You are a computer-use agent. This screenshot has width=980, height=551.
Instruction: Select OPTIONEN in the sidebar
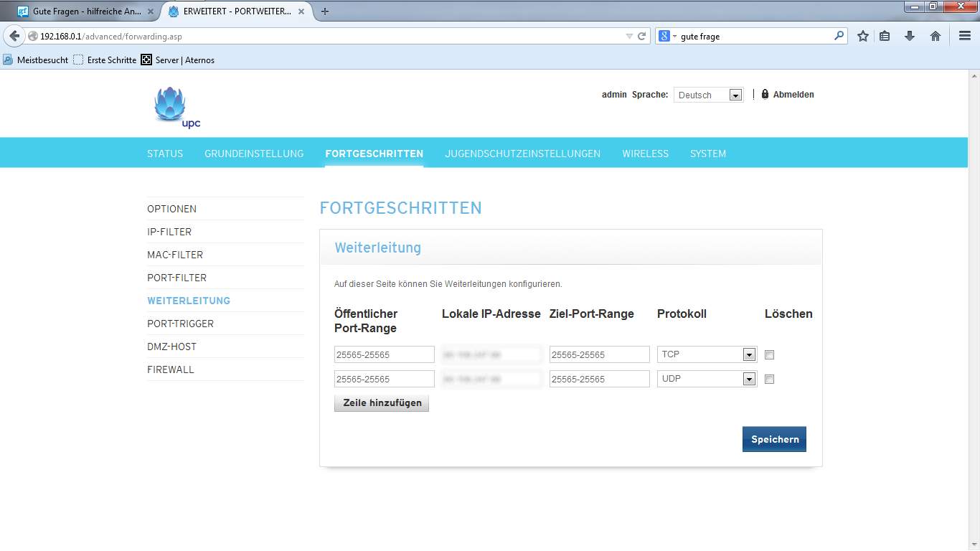click(x=171, y=209)
